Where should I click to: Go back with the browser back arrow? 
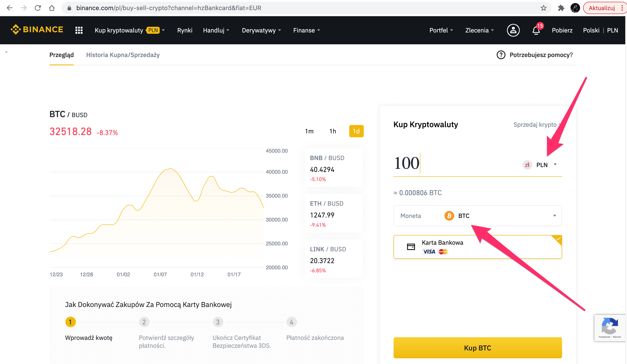(9, 8)
